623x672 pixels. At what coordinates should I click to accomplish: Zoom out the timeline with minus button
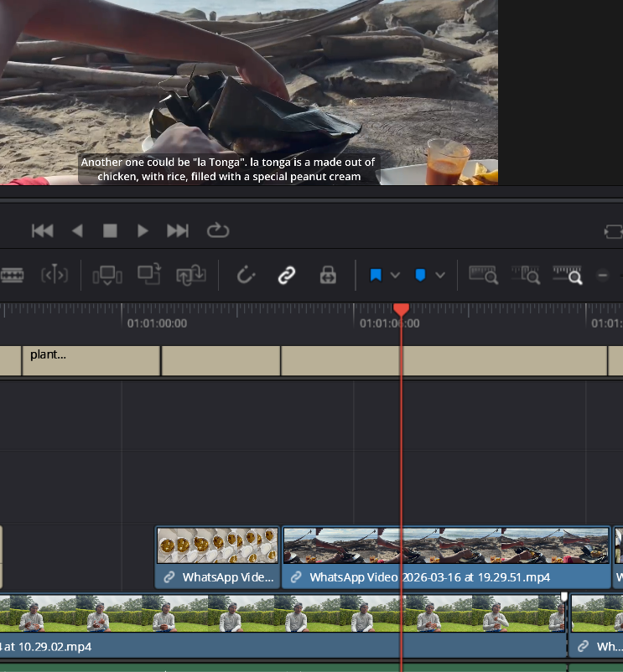(x=602, y=275)
